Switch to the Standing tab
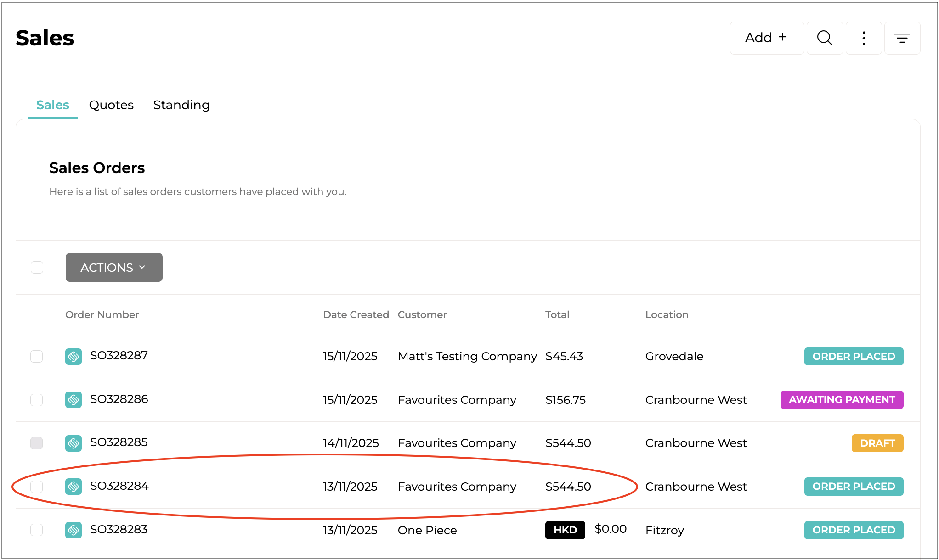This screenshot has width=939, height=560. pyautogui.click(x=181, y=105)
